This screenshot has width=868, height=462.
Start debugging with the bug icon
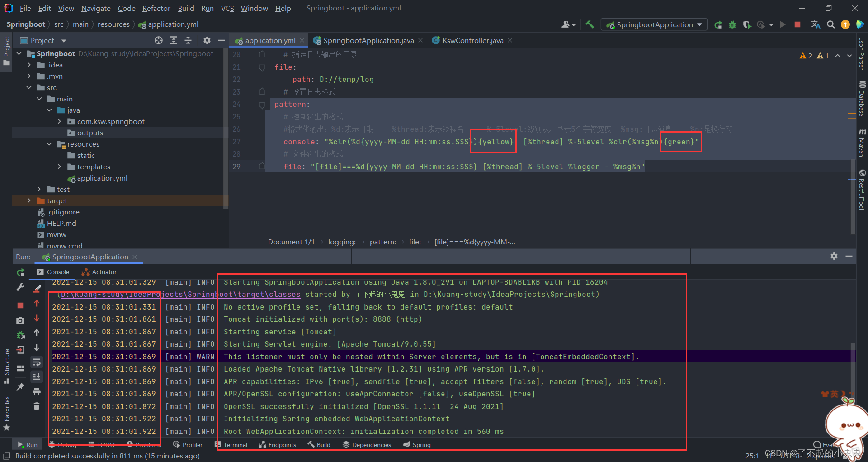click(x=732, y=24)
